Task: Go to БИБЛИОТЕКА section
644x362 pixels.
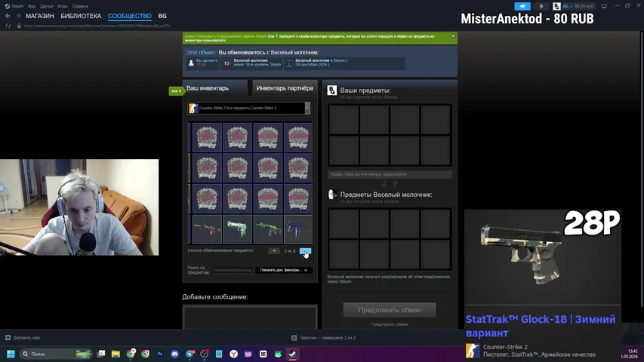Action: [x=81, y=16]
